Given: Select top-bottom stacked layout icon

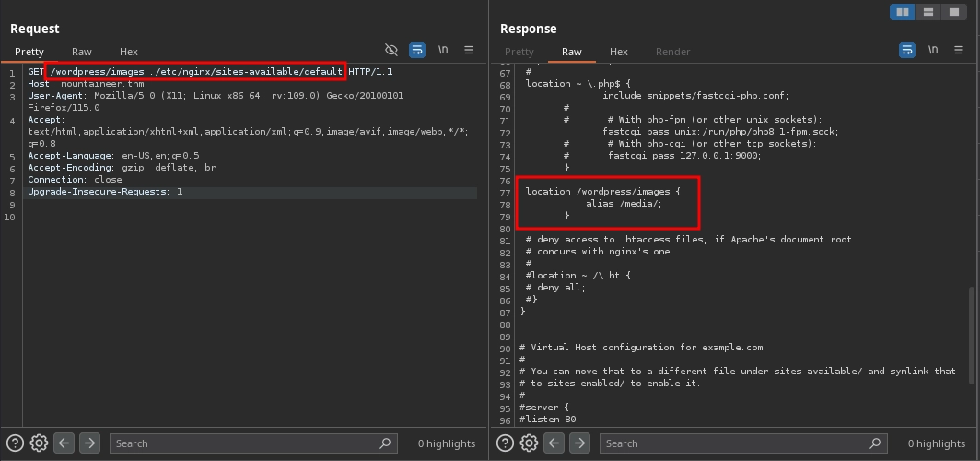Looking at the screenshot, I should [x=928, y=12].
